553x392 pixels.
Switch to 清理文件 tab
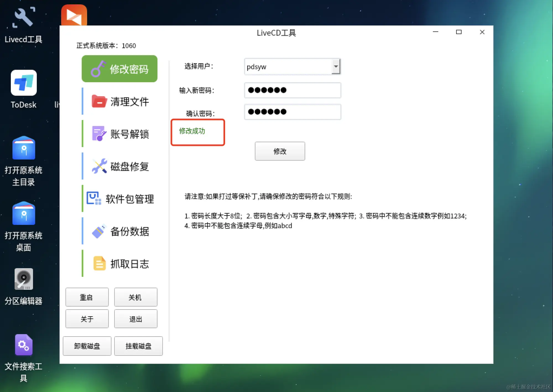121,101
